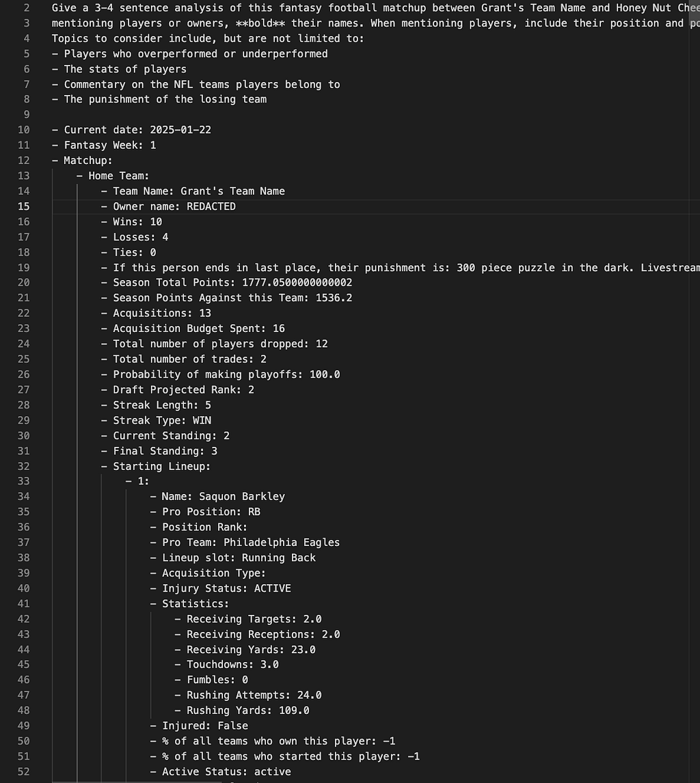
Task: Click the 'Statistics:' line
Action: click(x=189, y=604)
